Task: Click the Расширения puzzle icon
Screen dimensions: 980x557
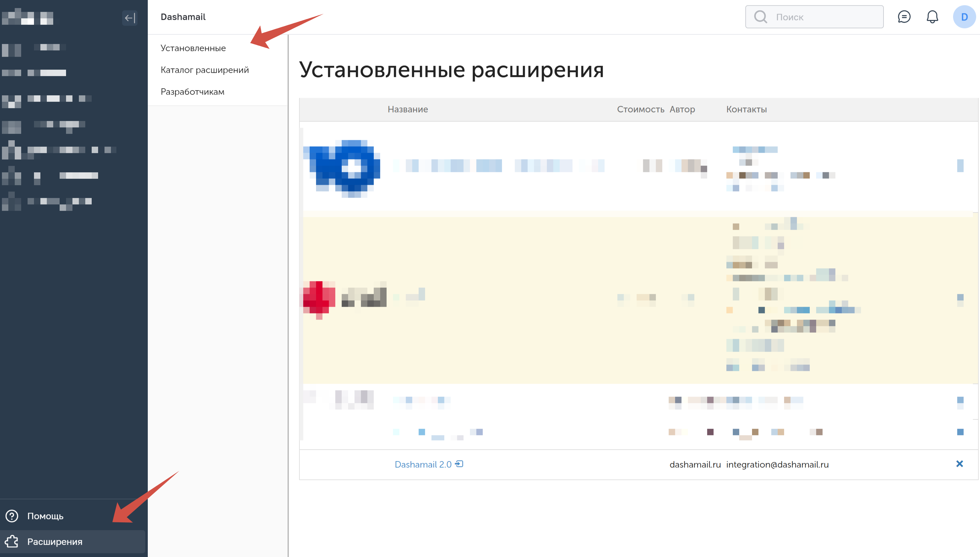Action: (12, 542)
